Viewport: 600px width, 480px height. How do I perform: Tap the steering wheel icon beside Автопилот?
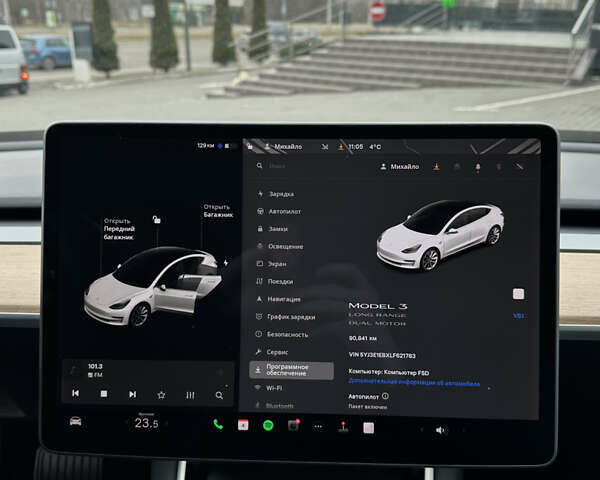tap(260, 211)
